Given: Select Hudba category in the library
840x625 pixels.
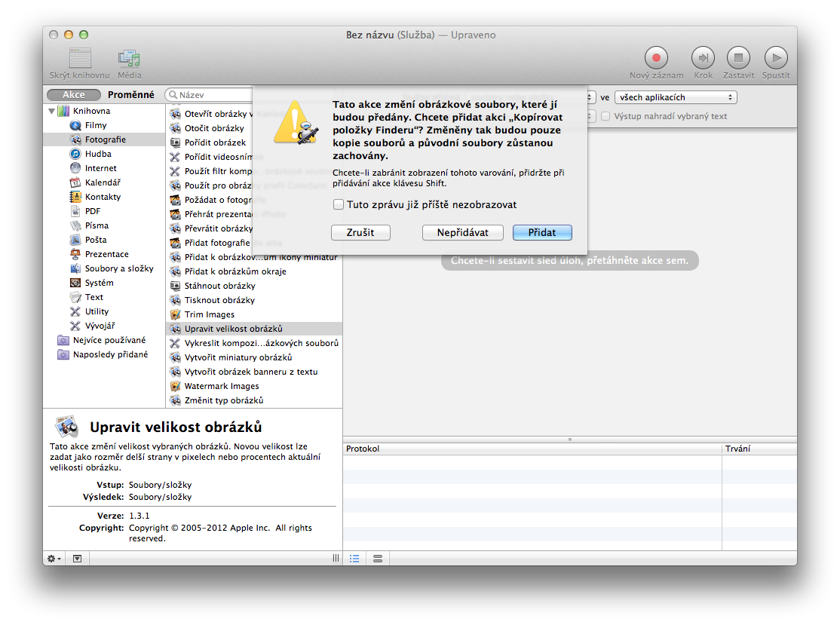Looking at the screenshot, I should pos(97,154).
